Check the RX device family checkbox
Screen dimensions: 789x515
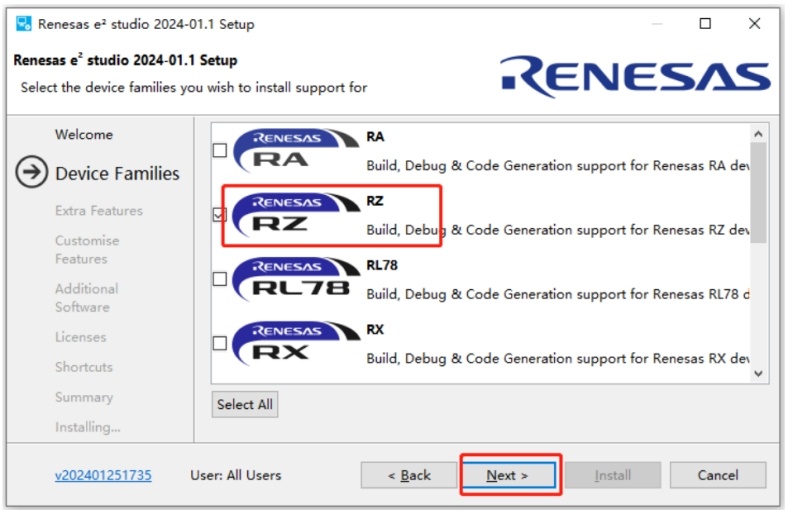(220, 343)
